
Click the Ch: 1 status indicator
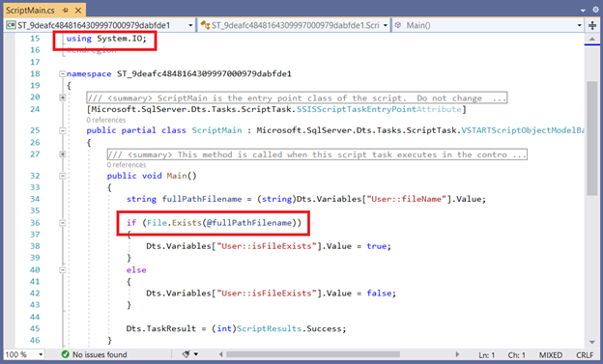tap(516, 354)
